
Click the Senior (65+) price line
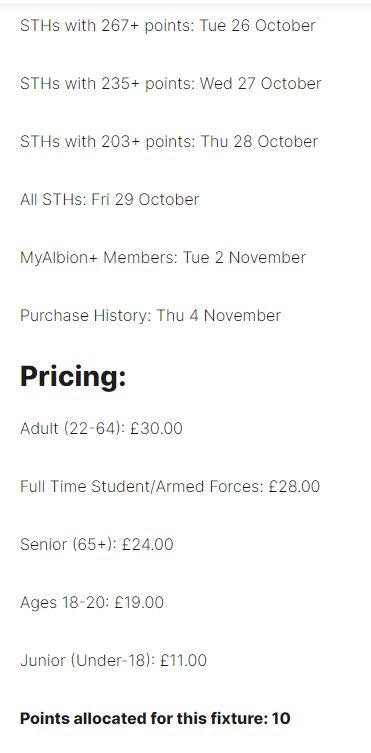point(96,545)
